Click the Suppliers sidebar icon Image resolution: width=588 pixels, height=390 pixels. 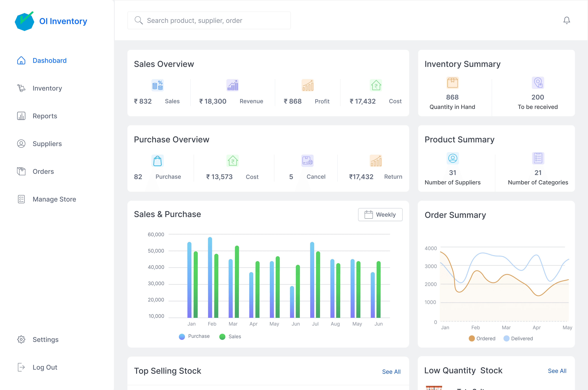[x=21, y=144]
